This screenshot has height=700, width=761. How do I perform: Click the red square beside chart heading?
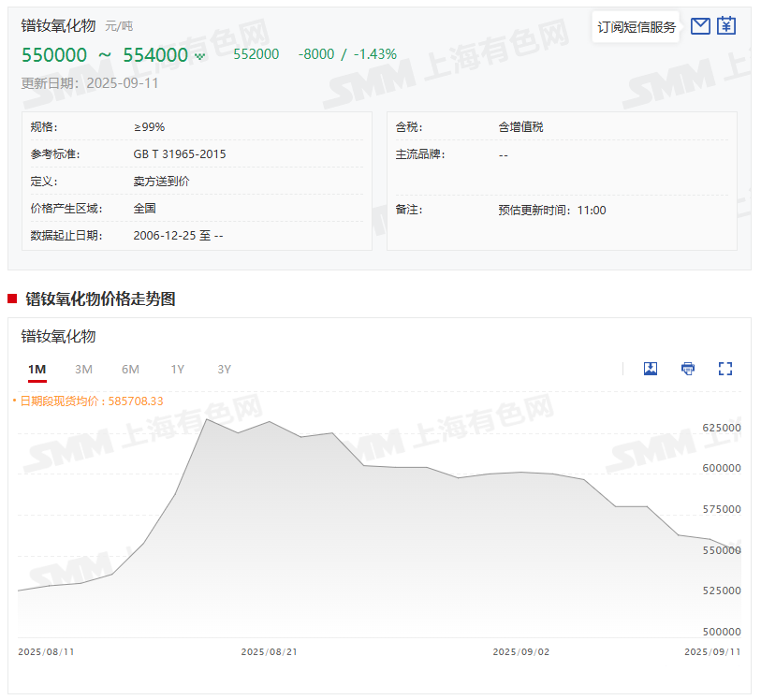[12, 299]
